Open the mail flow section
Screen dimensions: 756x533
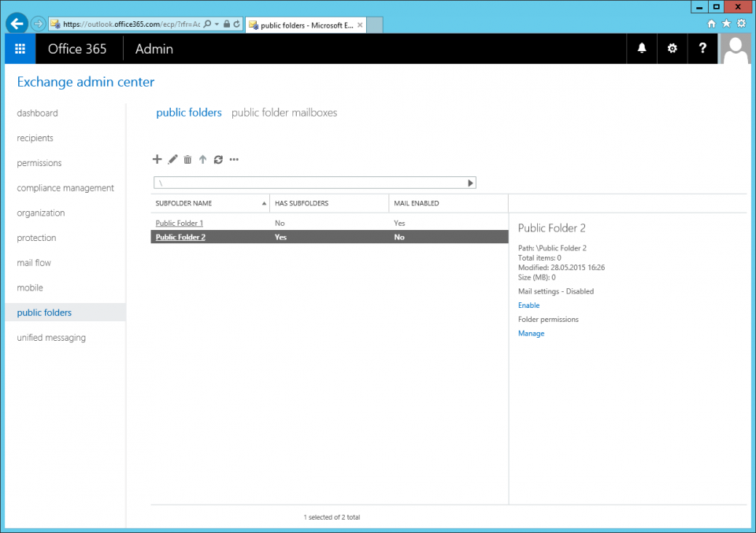33,262
